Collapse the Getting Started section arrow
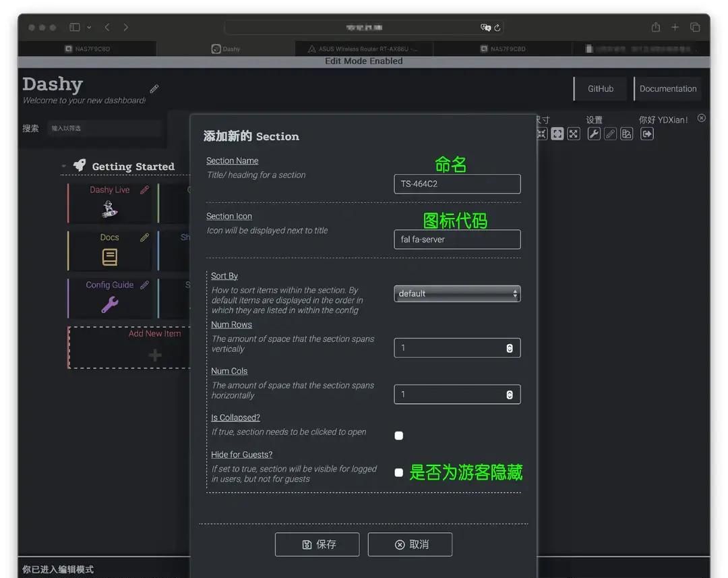 pyautogui.click(x=63, y=166)
